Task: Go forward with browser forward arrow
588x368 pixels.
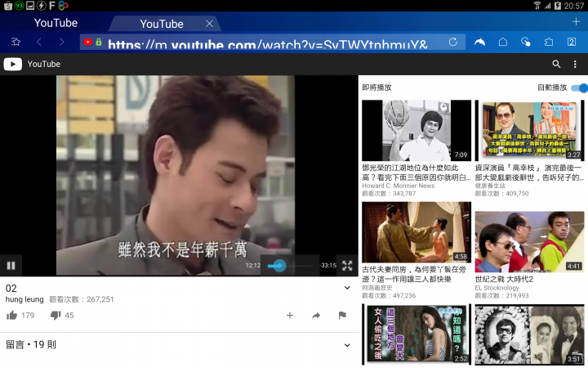Action: coord(61,42)
